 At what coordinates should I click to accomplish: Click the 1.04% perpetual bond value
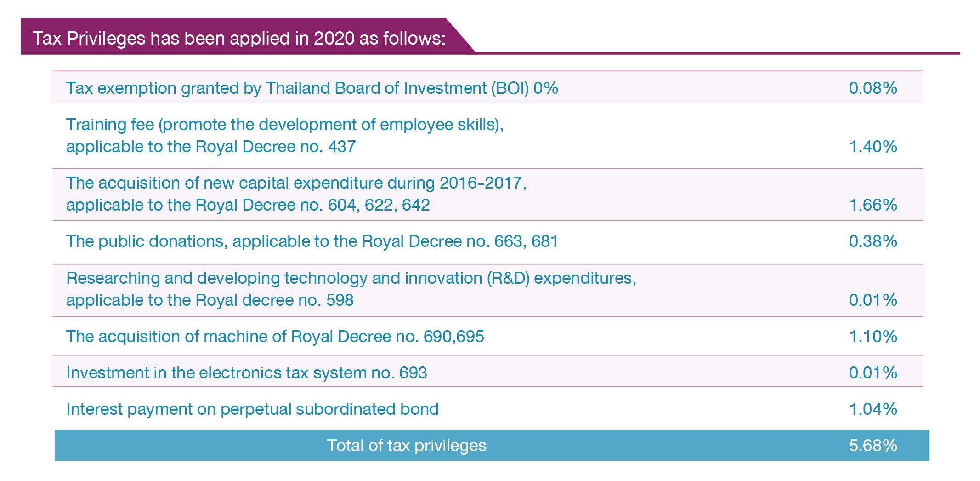point(873,409)
